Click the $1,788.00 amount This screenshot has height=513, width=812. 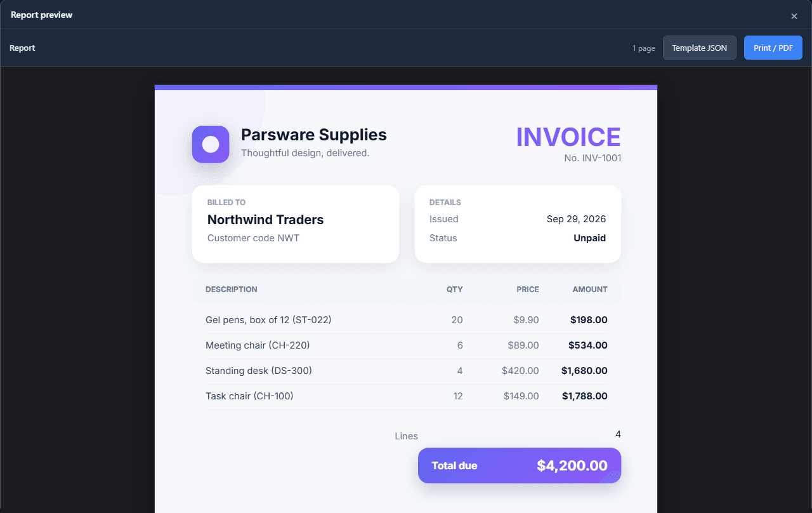coord(585,396)
